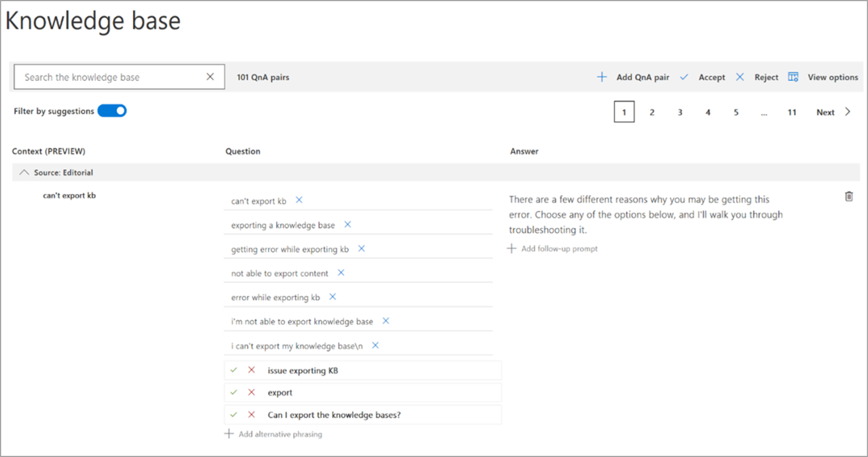Jump to page 11

792,113
